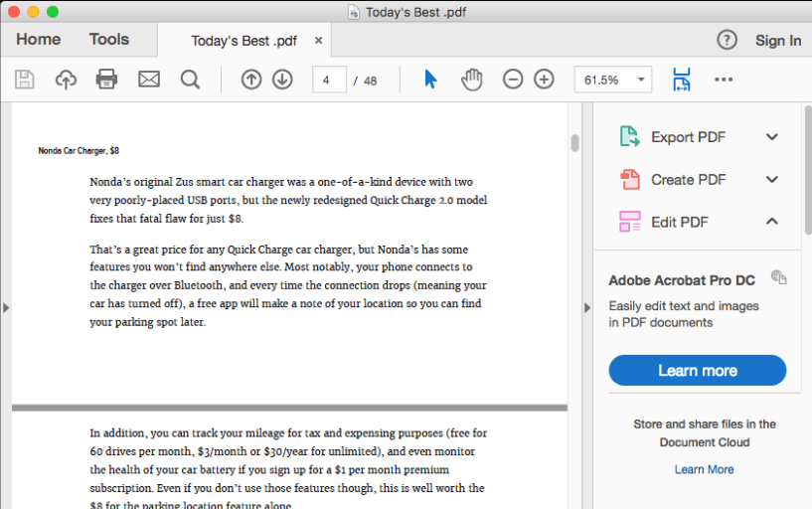
Task: Print the document with the printer icon
Action: coord(107,80)
